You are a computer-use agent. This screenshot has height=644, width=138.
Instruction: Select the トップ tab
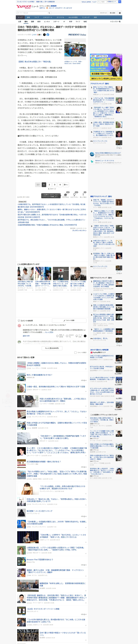point(20,17)
